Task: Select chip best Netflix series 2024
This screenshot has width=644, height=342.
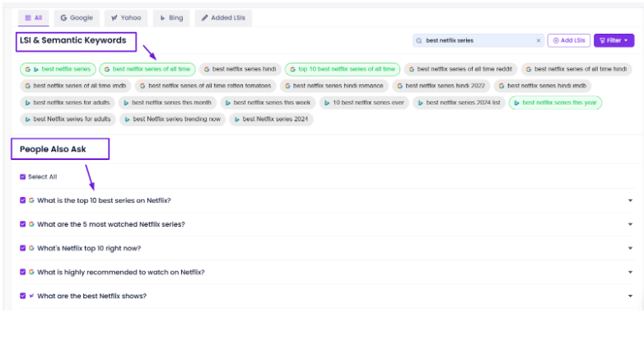Action: [271, 119]
